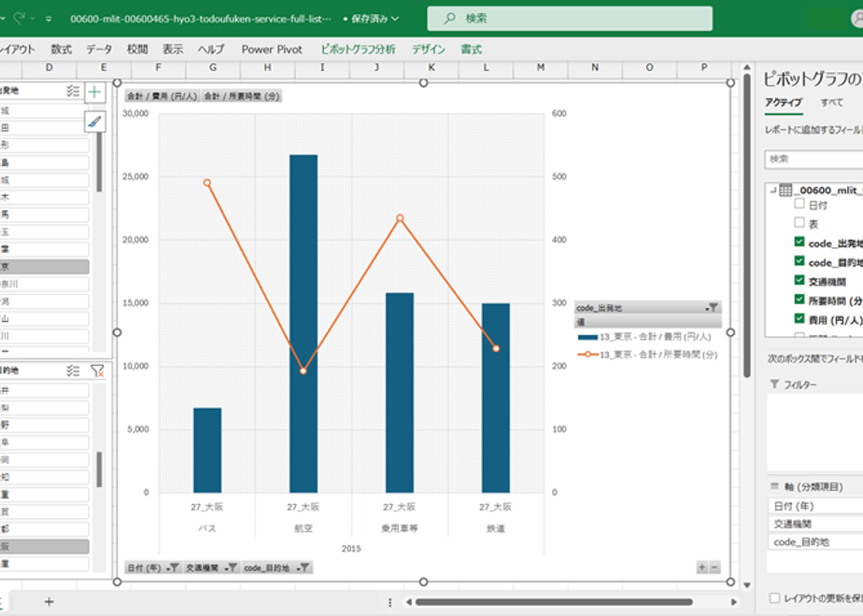Click the sheet tab bar splitter dots
863x616 pixels.
389,602
